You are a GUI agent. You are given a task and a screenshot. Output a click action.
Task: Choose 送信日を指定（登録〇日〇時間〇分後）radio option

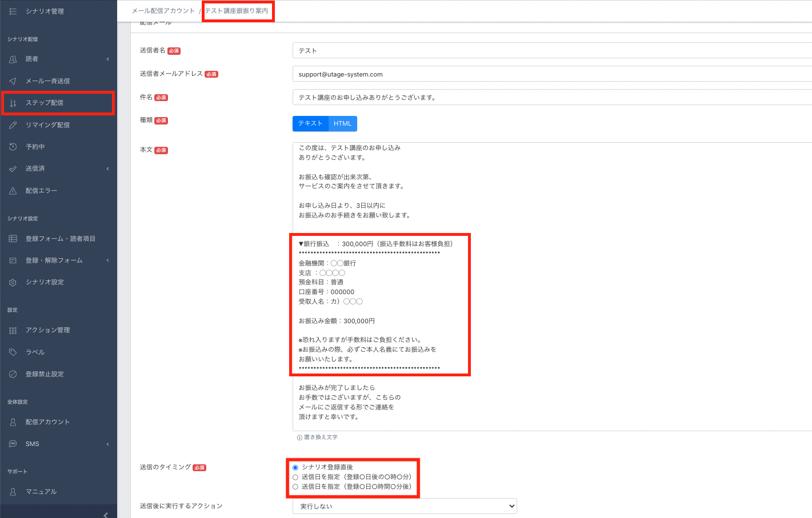pyautogui.click(x=295, y=487)
